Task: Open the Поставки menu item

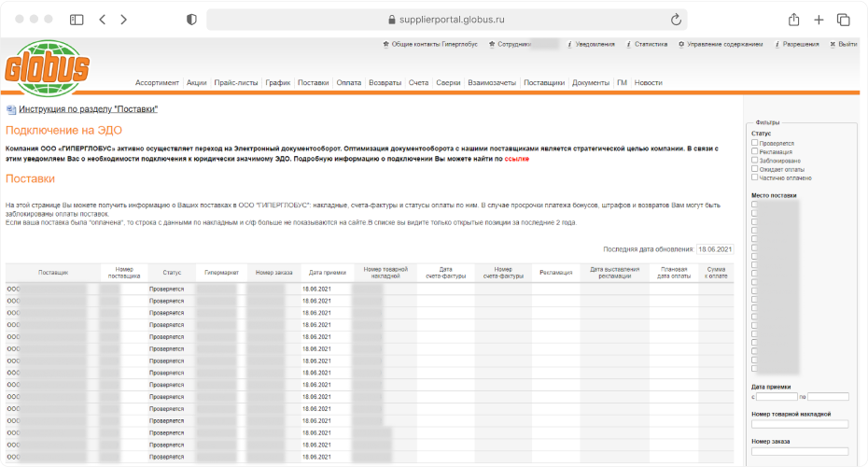Action: pos(314,82)
